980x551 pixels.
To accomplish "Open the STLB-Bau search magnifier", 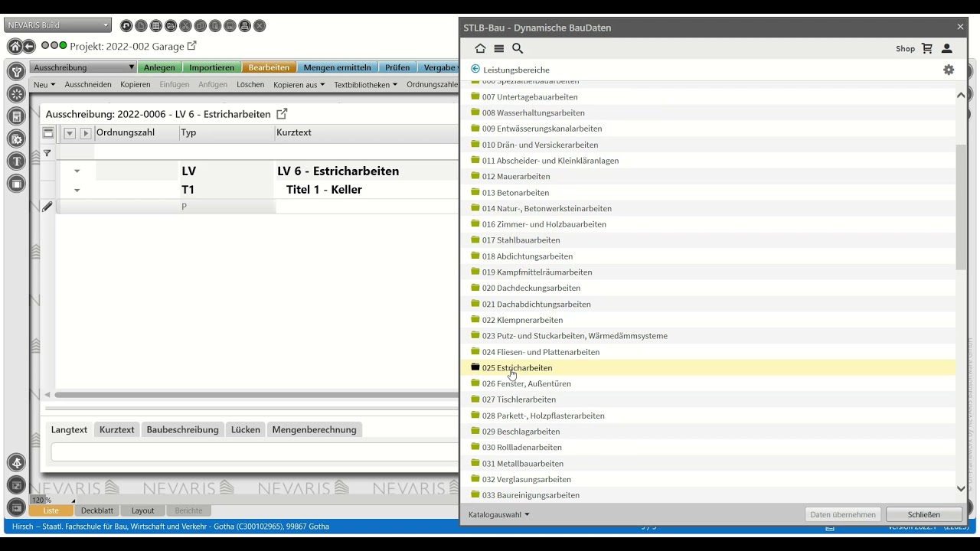I will click(518, 48).
